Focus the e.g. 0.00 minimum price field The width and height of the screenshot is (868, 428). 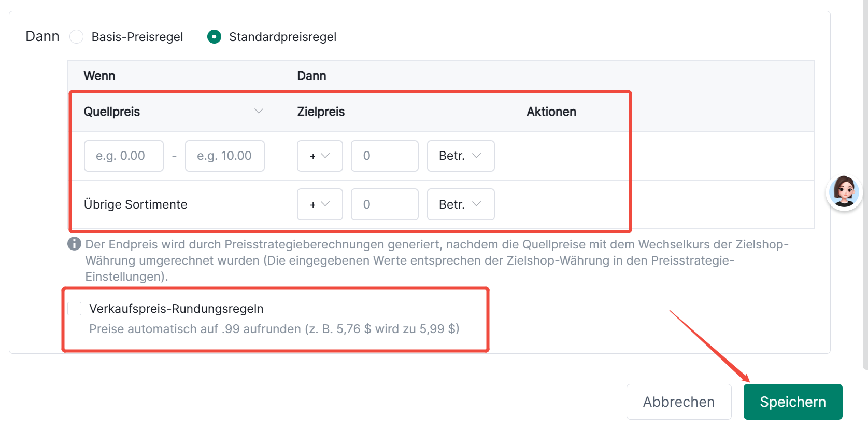124,156
